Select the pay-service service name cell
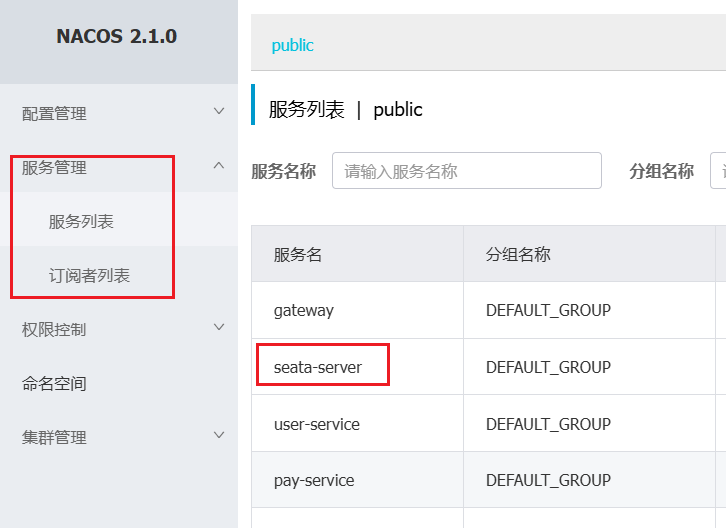The image size is (726, 528). [357, 480]
